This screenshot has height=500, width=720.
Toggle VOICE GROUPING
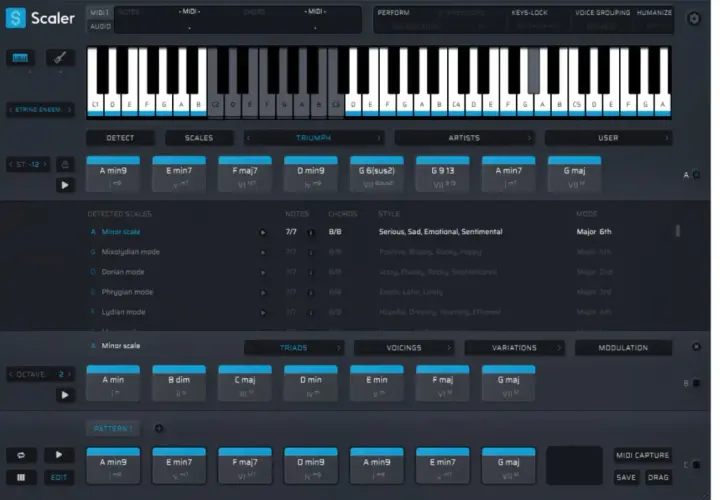(602, 13)
